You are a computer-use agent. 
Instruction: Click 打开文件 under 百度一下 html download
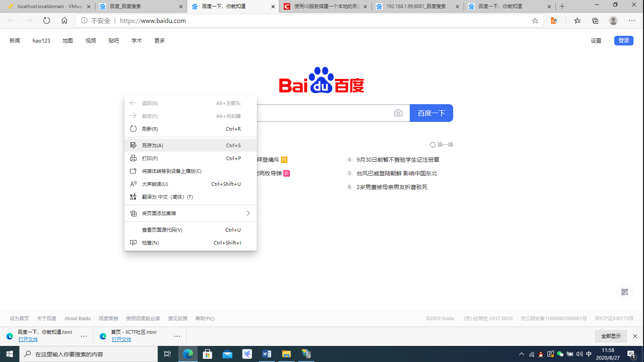tap(28, 339)
